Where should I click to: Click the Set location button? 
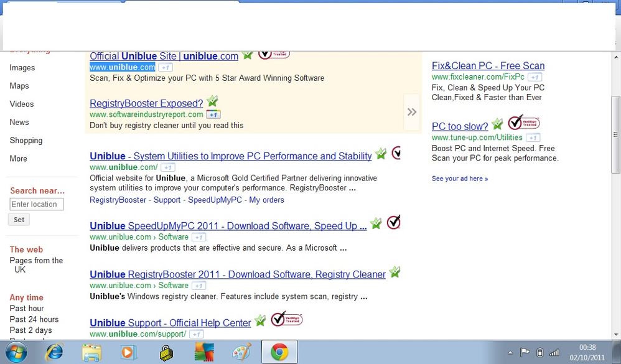coord(19,220)
